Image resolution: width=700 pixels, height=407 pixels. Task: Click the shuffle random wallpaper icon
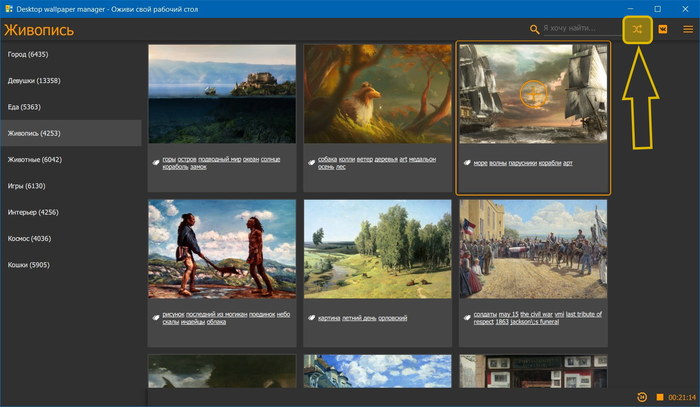point(636,30)
